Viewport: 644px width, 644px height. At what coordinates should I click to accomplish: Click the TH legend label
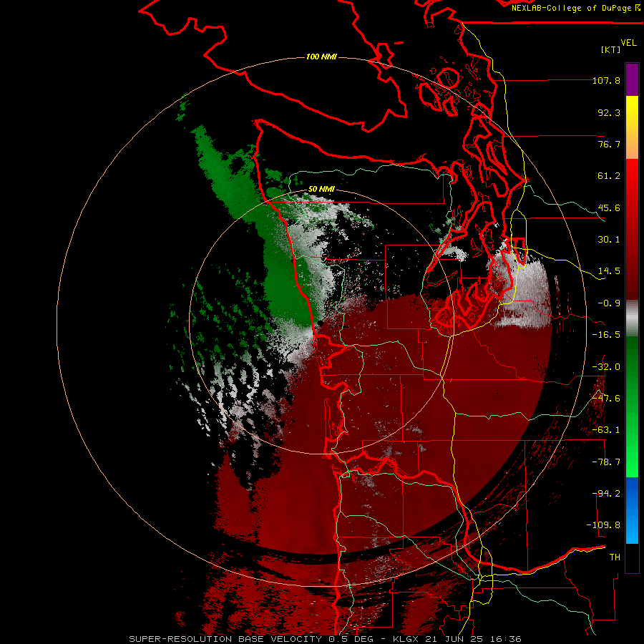tap(615, 557)
